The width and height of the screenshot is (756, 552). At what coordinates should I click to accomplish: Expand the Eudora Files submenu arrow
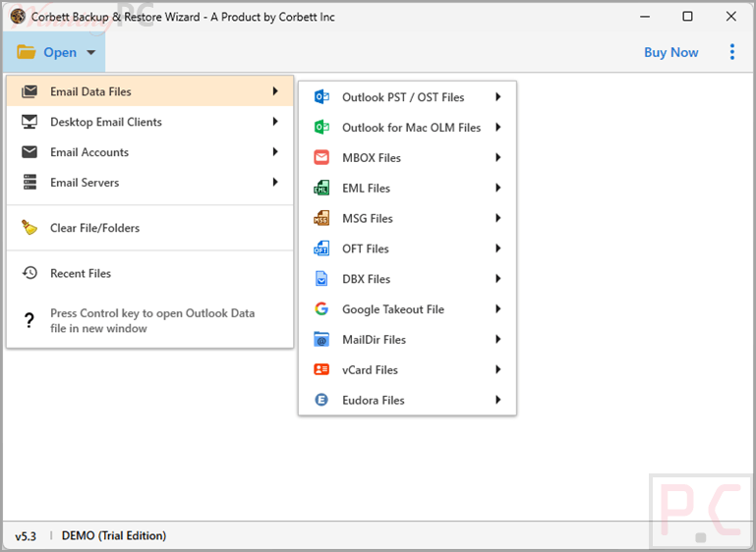point(498,400)
